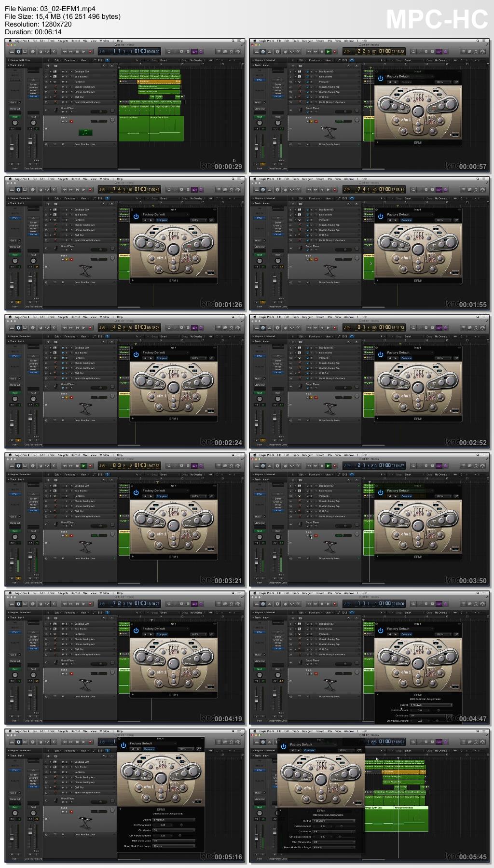Click Inst 4 volume slider in 00:00:29 frame
The width and height of the screenshot is (494, 868).
point(98,121)
